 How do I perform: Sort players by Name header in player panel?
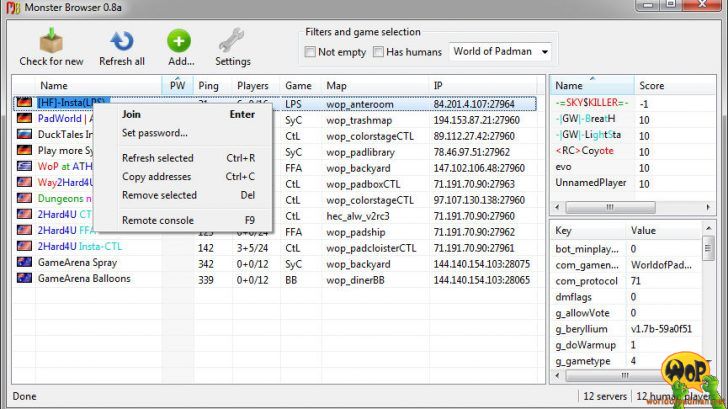coord(592,85)
